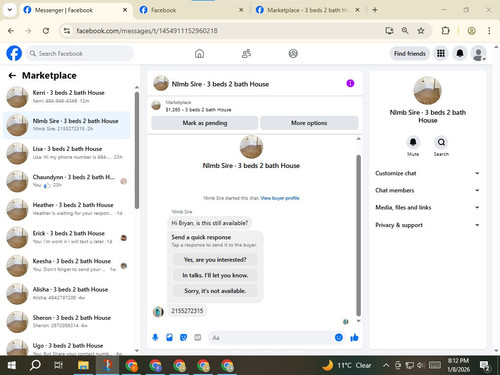Choose a sticker from the sticker icon

pos(183,338)
